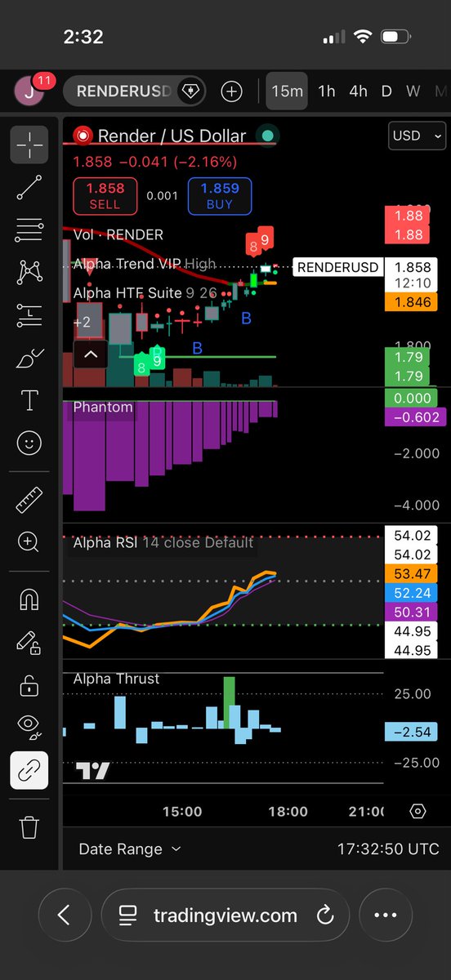Viewport: 451px width, 980px height.
Task: Click the Alpha Trend VIP indicator label
Action: (127, 264)
